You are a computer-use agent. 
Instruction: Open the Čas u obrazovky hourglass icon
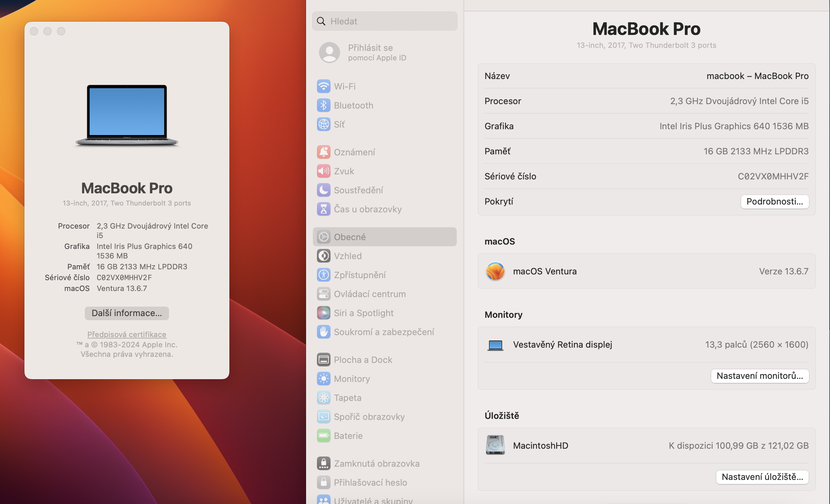coord(323,209)
